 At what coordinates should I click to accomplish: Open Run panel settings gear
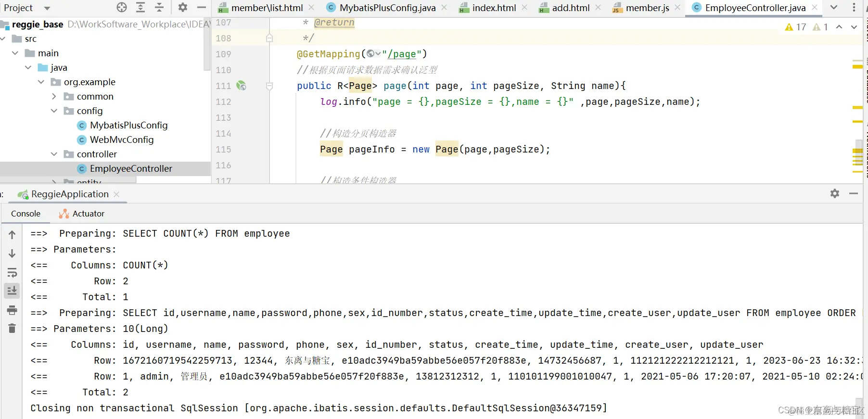point(835,193)
